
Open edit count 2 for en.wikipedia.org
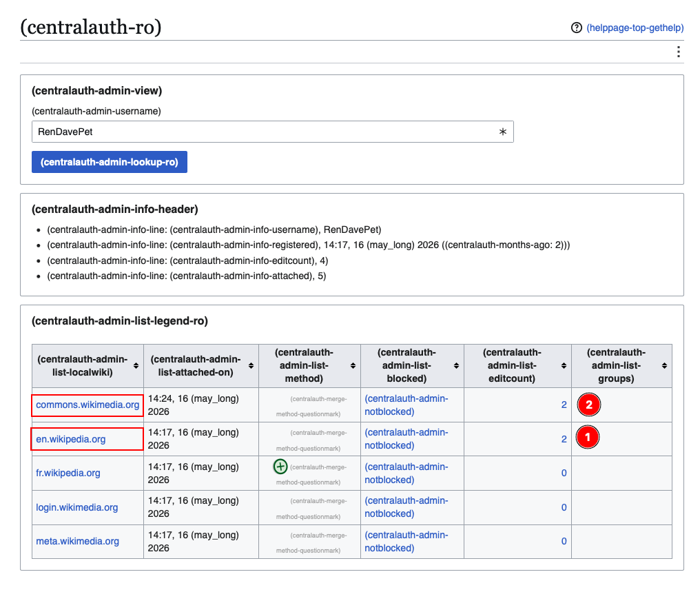coord(564,439)
